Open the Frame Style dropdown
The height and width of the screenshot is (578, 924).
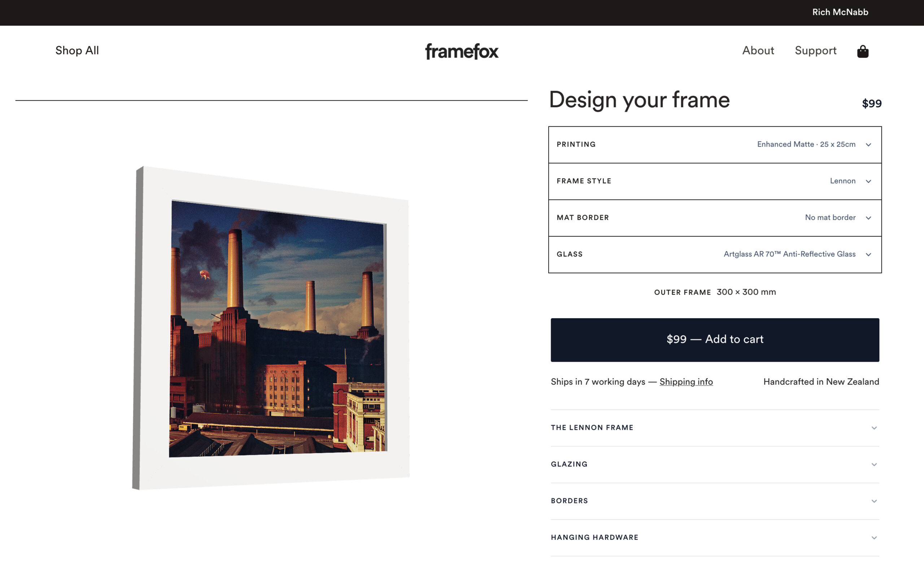tap(715, 181)
